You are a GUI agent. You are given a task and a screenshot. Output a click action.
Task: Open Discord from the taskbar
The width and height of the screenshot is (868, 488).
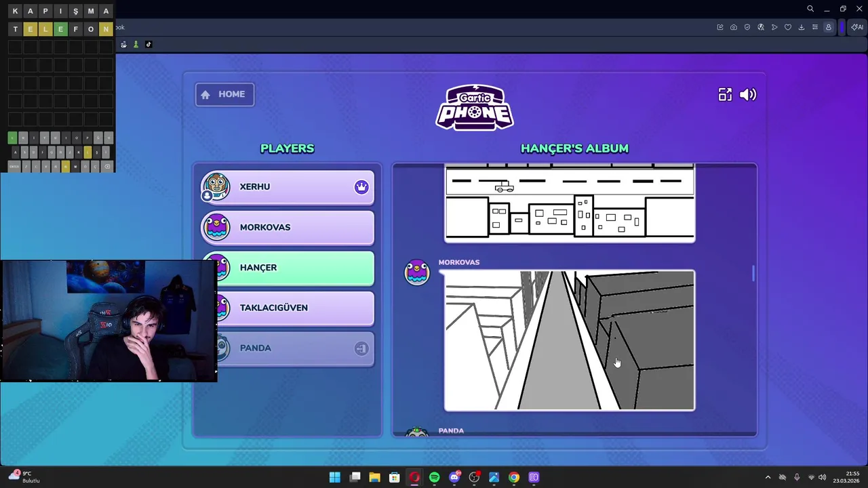[454, 477]
